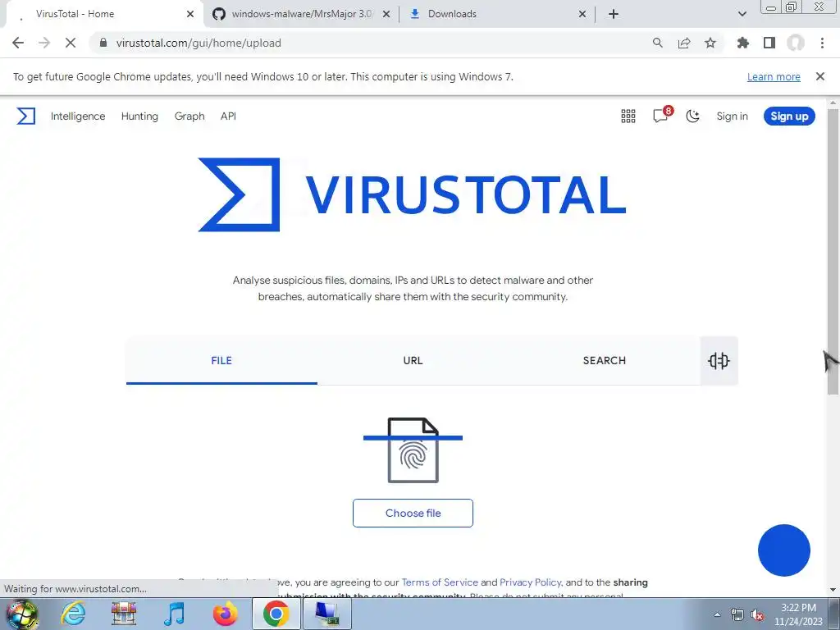The image size is (840, 630).
Task: Open the Chrome three-dot menu
Action: pyautogui.click(x=822, y=43)
